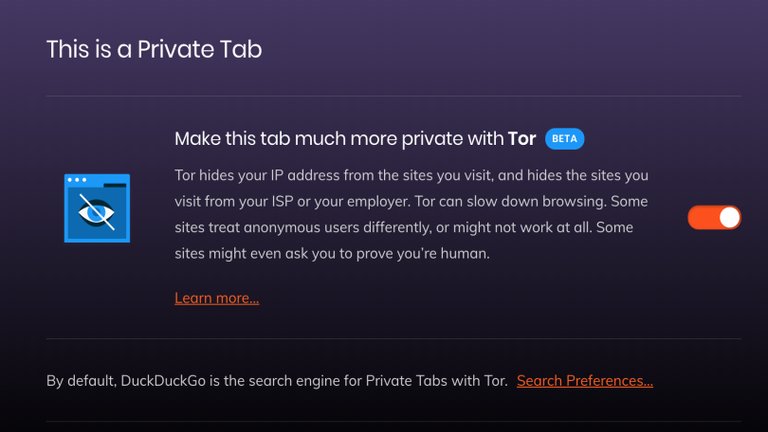Click the white knob of the Tor switch
Screen dimensions: 768x432
[x=729, y=217]
